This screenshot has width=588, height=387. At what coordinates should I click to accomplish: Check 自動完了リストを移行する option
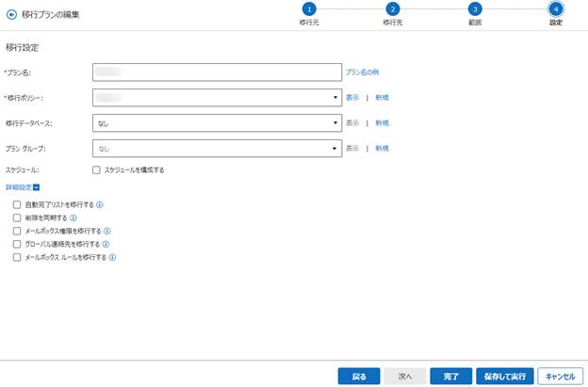click(x=17, y=204)
